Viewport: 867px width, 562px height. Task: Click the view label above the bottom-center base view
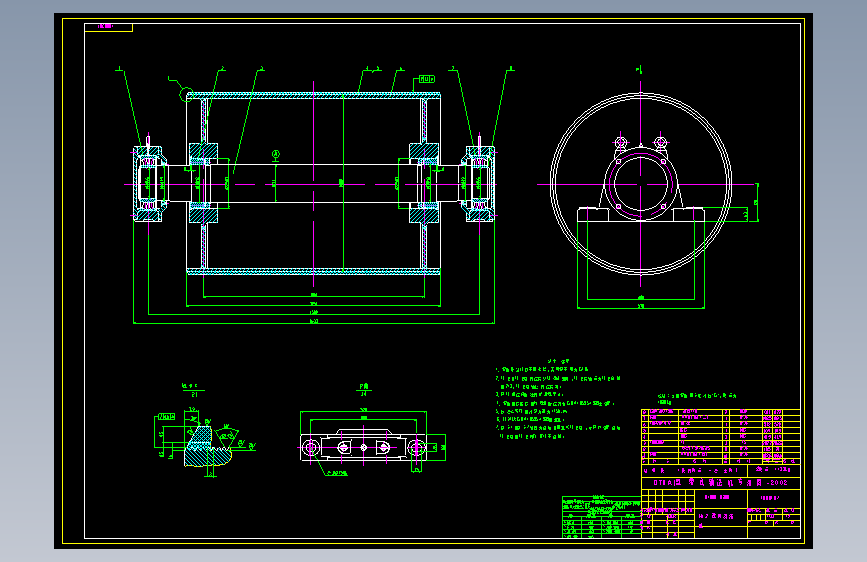pos(363,390)
